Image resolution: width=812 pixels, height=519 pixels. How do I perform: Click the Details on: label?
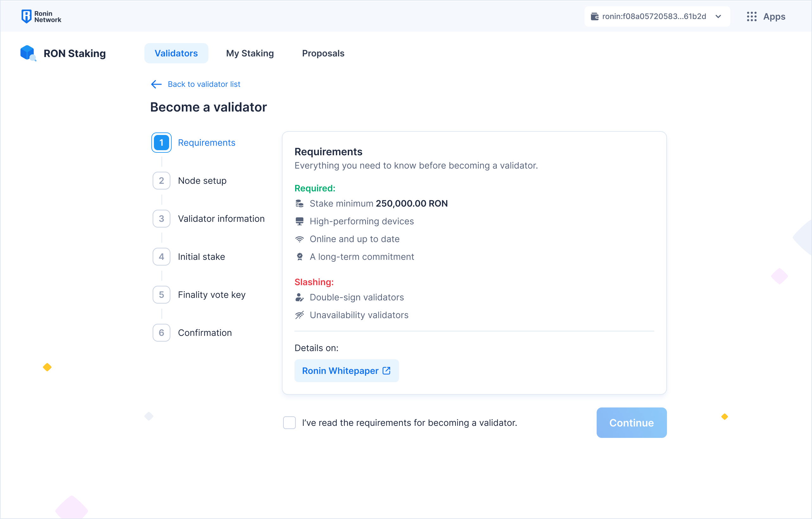pyautogui.click(x=316, y=348)
